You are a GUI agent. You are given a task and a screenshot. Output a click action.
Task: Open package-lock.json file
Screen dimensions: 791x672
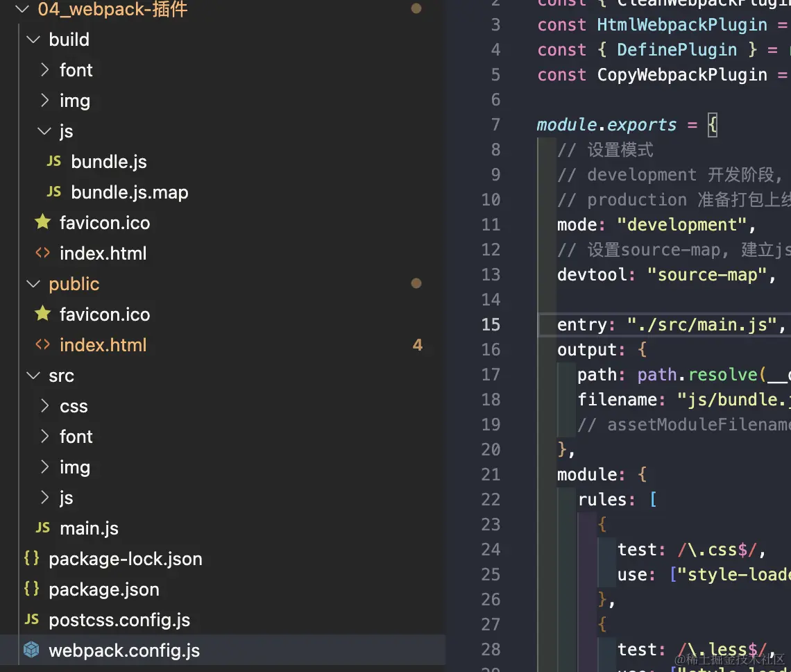(x=125, y=560)
